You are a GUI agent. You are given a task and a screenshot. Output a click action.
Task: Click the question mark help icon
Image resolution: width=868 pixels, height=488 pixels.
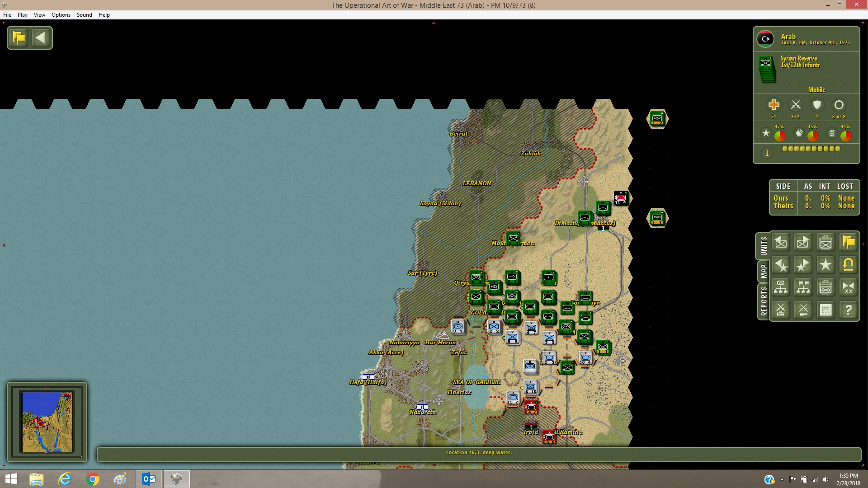pyautogui.click(x=849, y=310)
